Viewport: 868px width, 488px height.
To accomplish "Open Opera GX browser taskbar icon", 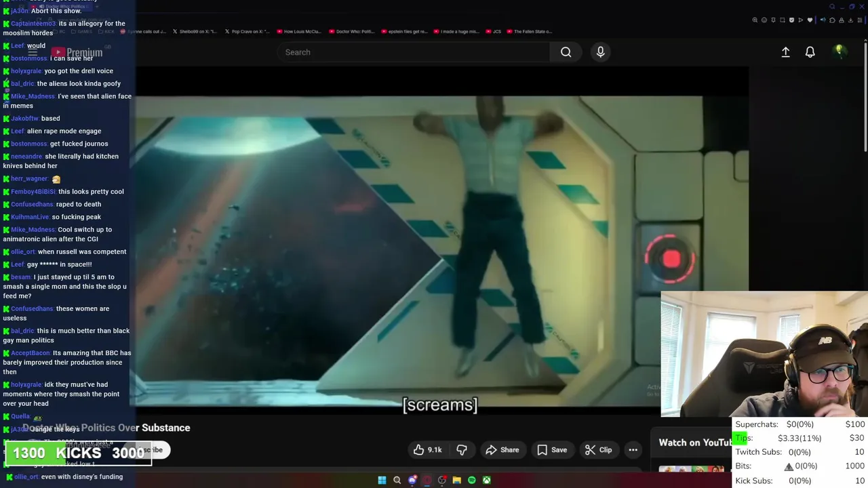I will [427, 481].
